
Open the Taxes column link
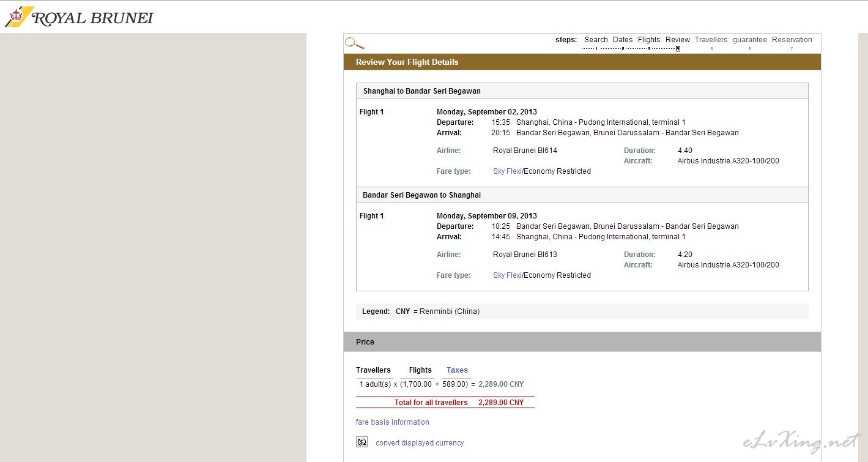[457, 370]
